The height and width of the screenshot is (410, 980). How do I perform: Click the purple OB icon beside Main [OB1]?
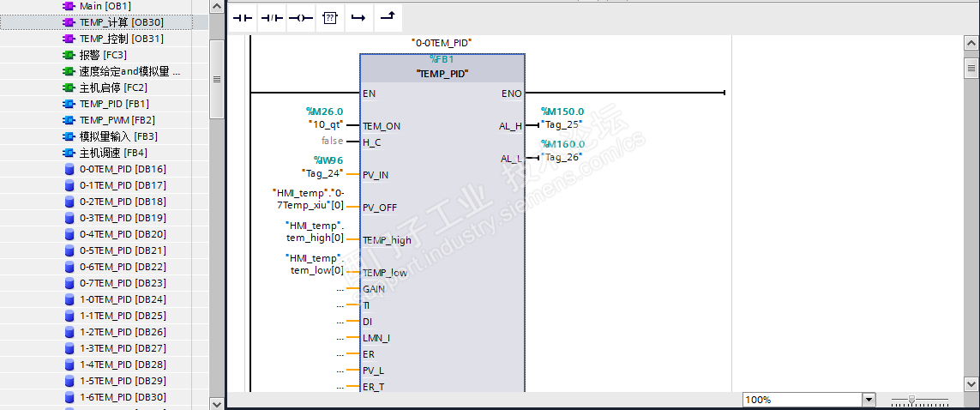69,6
